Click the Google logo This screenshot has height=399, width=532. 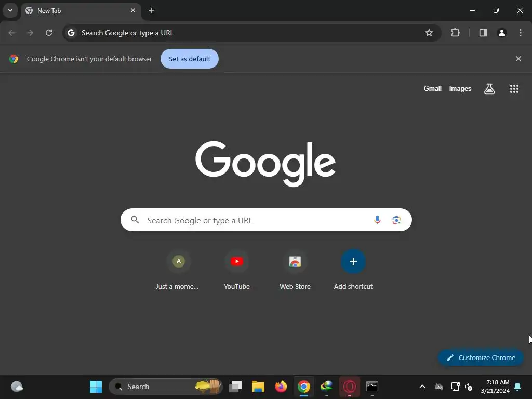click(265, 164)
